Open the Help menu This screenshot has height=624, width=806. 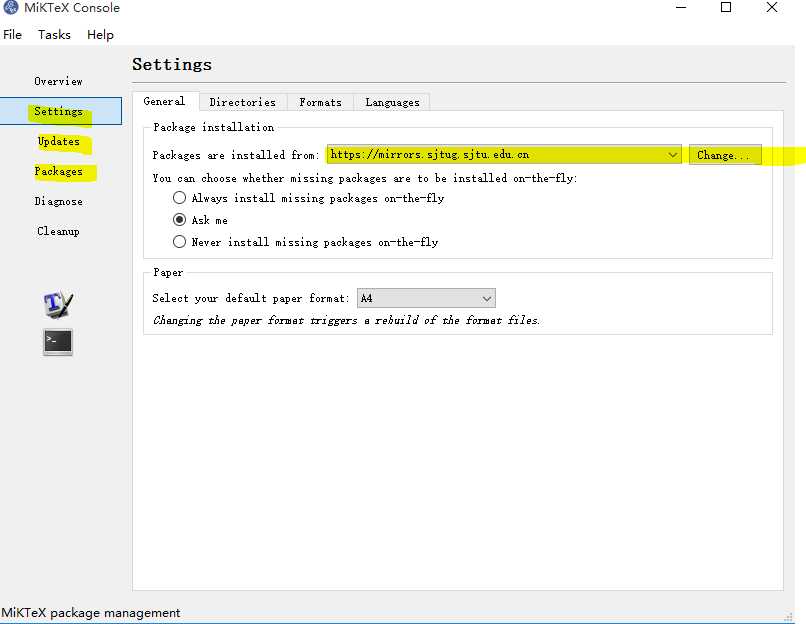point(100,34)
